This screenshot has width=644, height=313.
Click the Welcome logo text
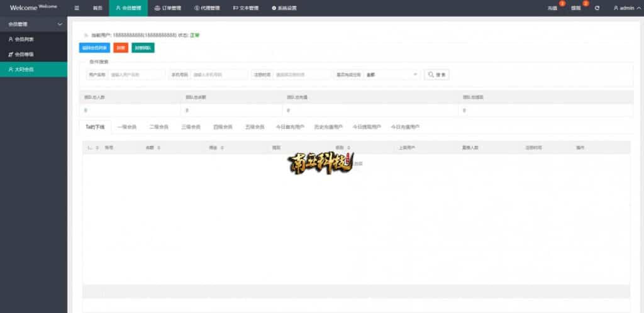click(x=33, y=8)
